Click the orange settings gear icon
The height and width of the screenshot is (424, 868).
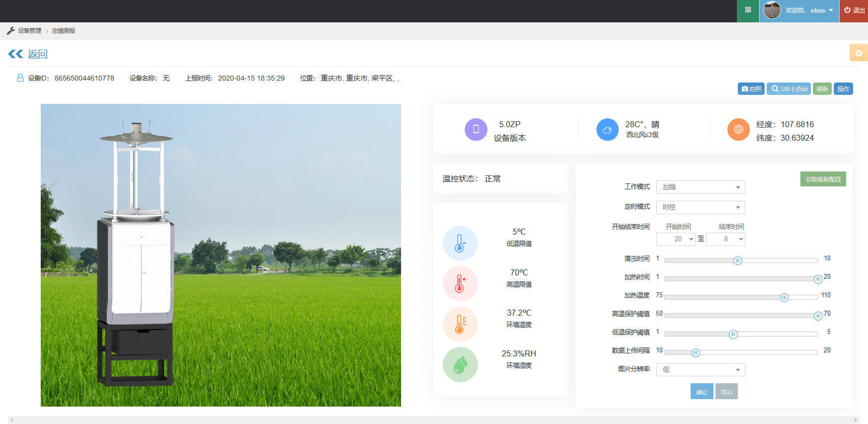point(859,53)
